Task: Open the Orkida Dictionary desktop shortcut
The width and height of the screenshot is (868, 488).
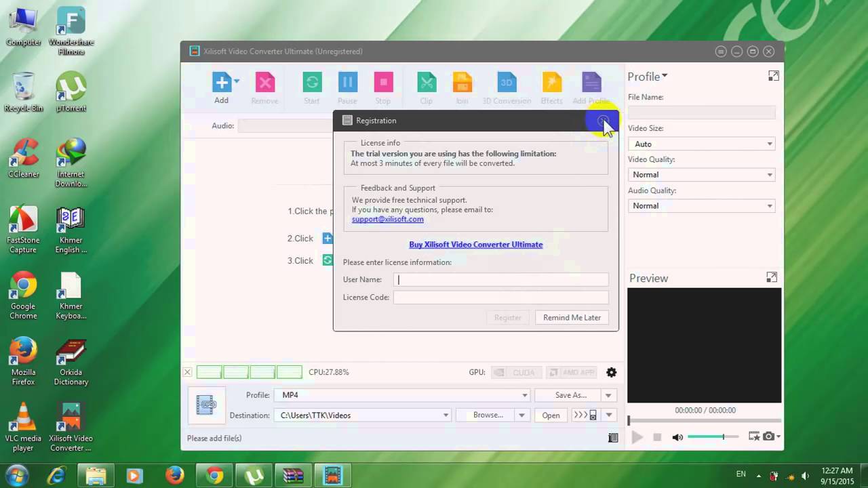Action: click(x=71, y=362)
